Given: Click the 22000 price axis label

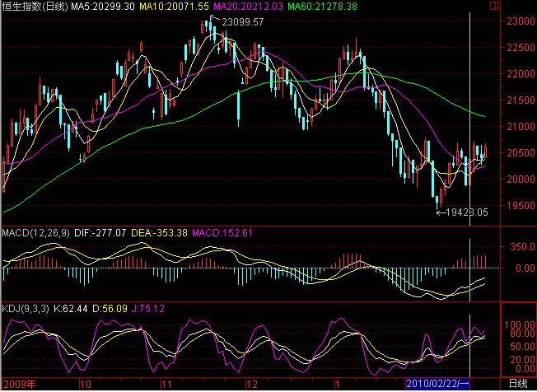Looking at the screenshot, I should point(521,74).
